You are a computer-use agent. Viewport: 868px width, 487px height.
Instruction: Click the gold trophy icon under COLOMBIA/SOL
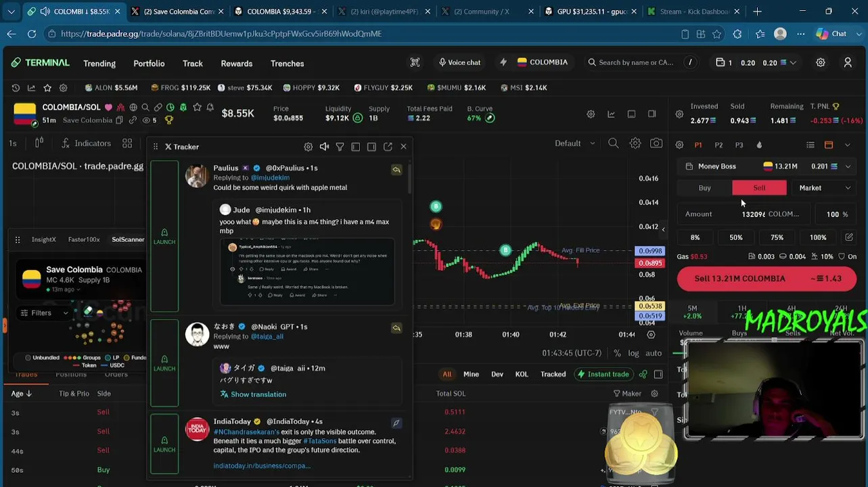tap(168, 120)
